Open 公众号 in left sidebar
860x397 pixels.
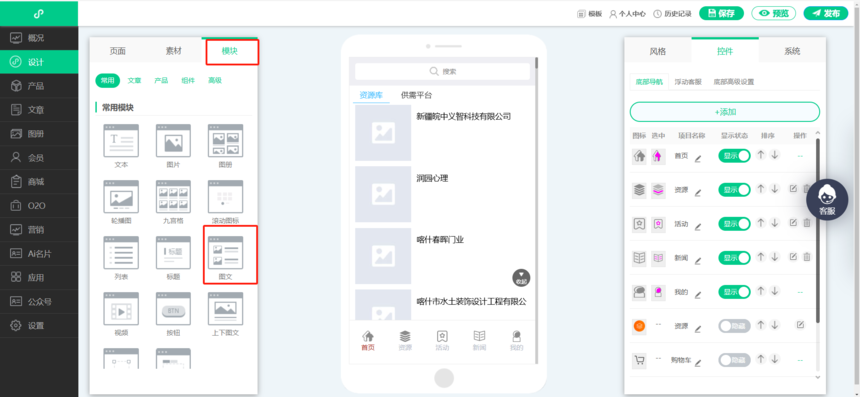tap(39, 301)
